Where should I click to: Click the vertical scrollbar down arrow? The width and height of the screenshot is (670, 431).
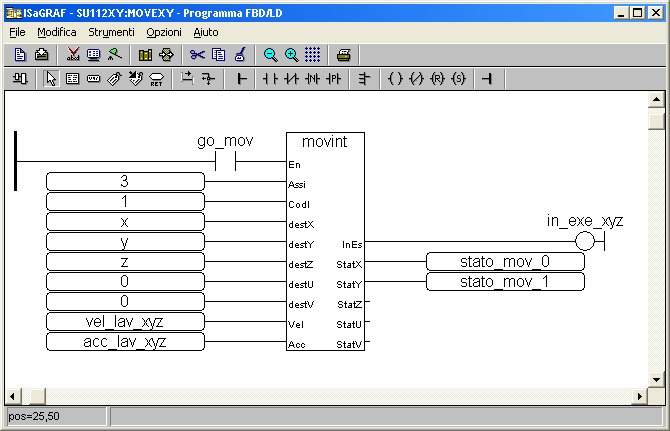(x=656, y=379)
